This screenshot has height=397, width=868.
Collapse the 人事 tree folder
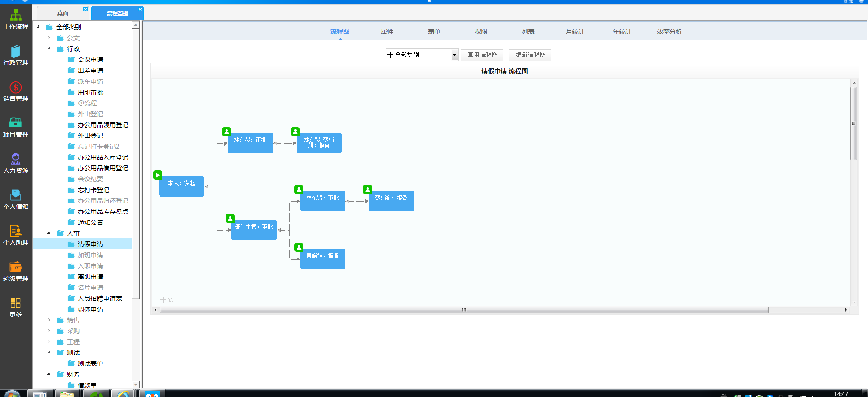[49, 233]
